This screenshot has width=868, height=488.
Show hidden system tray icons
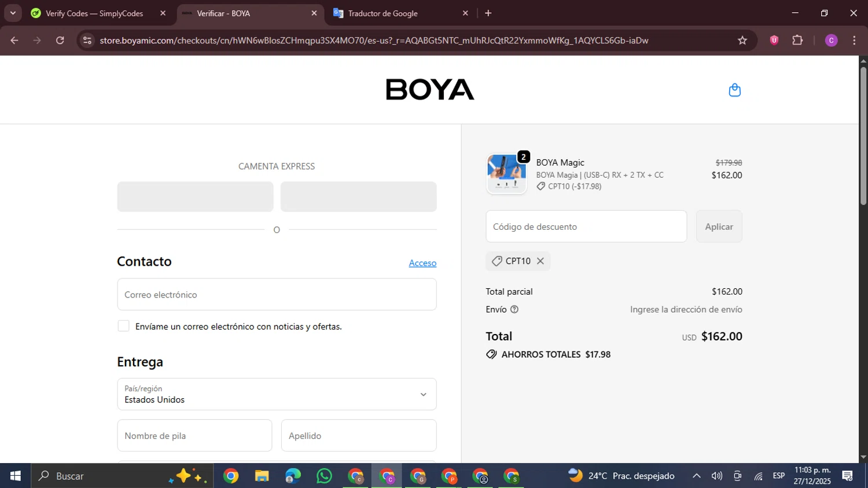coord(697,476)
